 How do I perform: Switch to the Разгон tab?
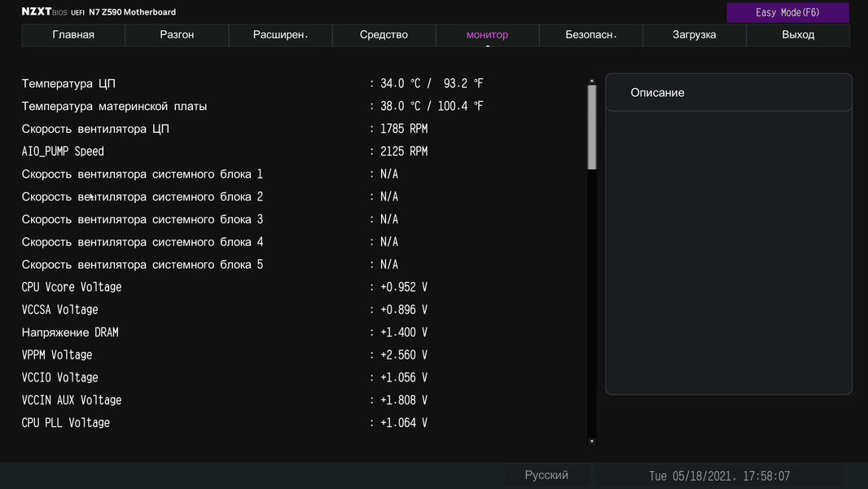click(x=177, y=35)
